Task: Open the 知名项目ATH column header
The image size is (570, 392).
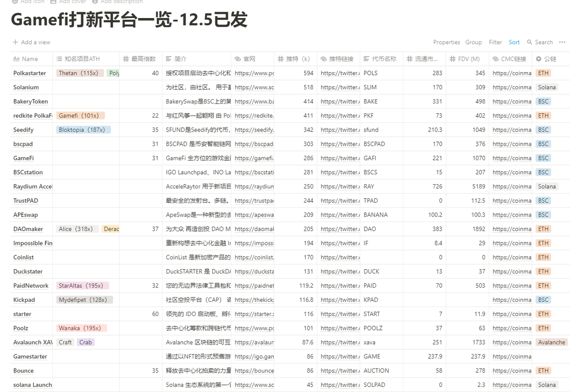Action: pyautogui.click(x=86, y=59)
